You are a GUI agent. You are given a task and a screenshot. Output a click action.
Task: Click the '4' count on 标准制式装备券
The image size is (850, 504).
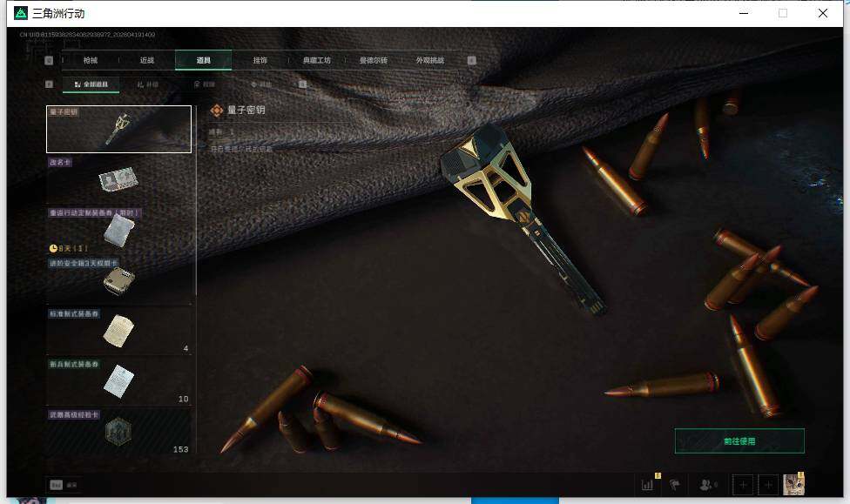coord(186,348)
